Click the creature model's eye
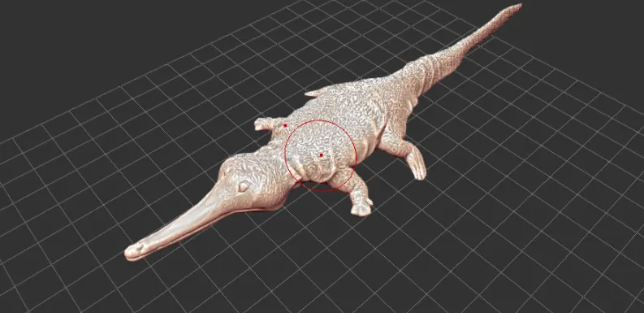Viewport: 644px width, 313px height. [243, 187]
